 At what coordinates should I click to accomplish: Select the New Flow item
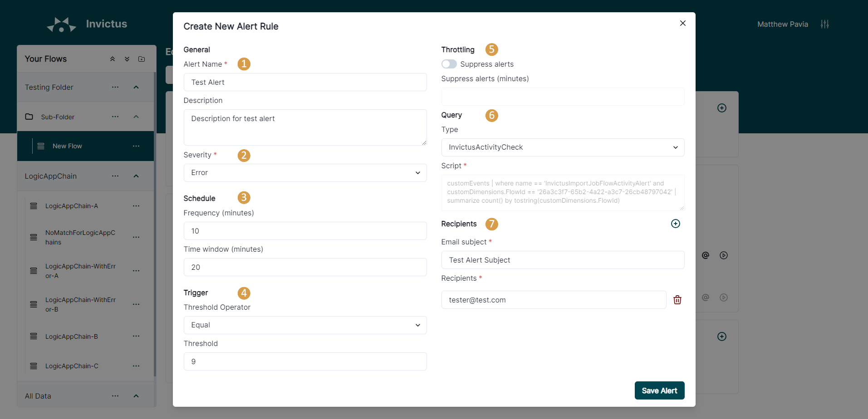pos(67,146)
